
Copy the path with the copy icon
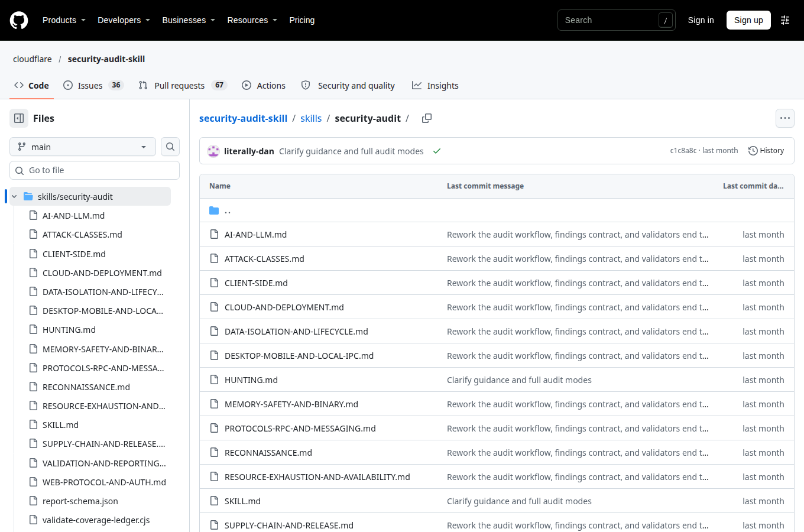pos(427,118)
